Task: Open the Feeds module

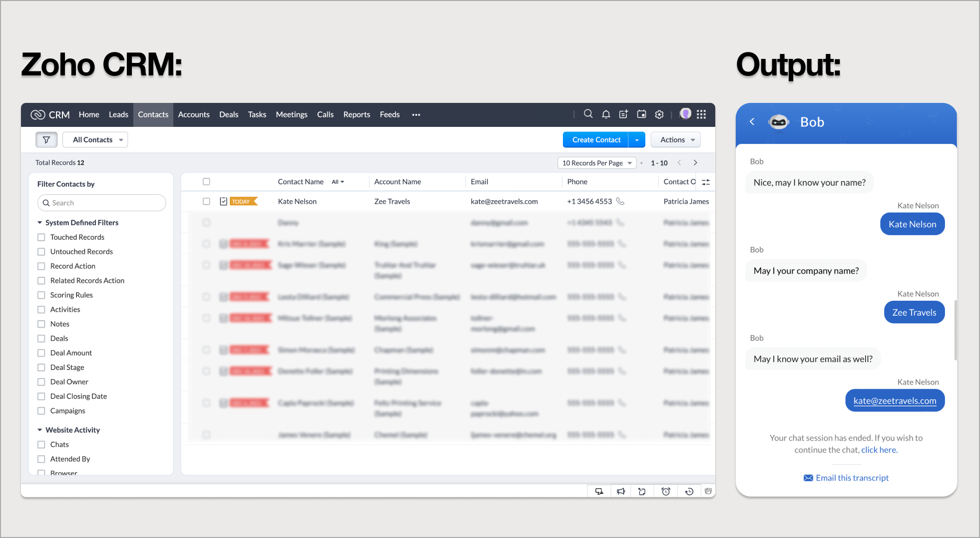Action: pyautogui.click(x=390, y=114)
